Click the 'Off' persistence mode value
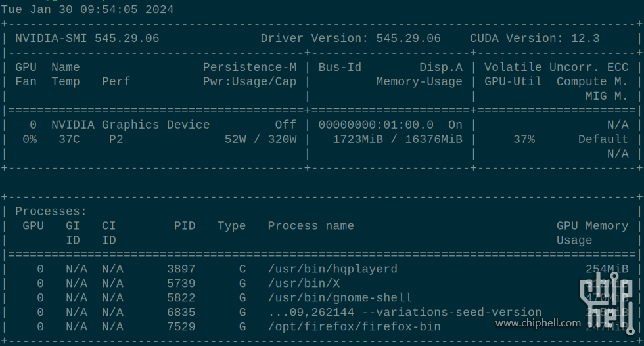Screen dimensions: 644x346 pos(285,125)
